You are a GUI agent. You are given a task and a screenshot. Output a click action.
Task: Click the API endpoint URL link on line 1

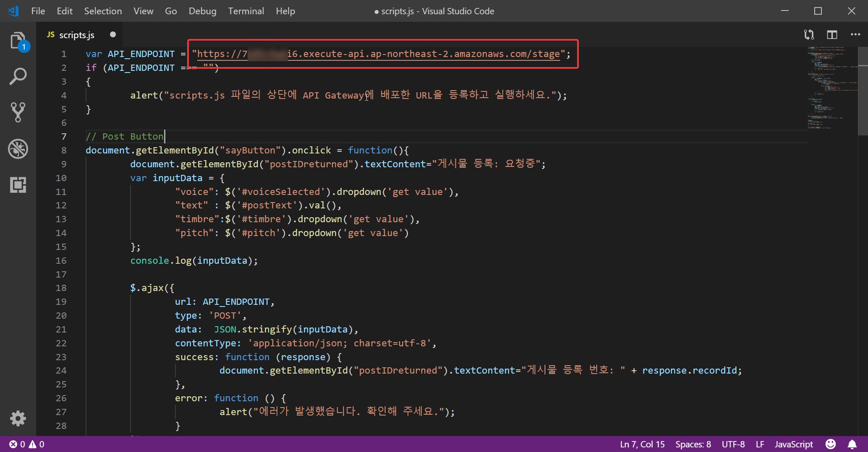378,54
